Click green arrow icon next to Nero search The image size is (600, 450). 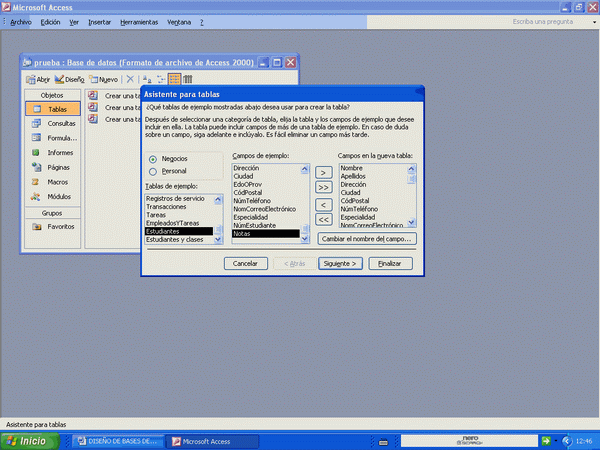[x=546, y=441]
